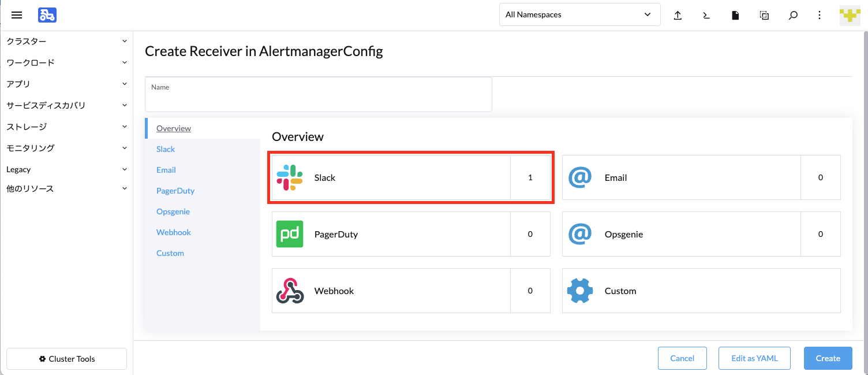
Task: Click the copy kubeconfig to clipboard icon
Action: coord(764,16)
